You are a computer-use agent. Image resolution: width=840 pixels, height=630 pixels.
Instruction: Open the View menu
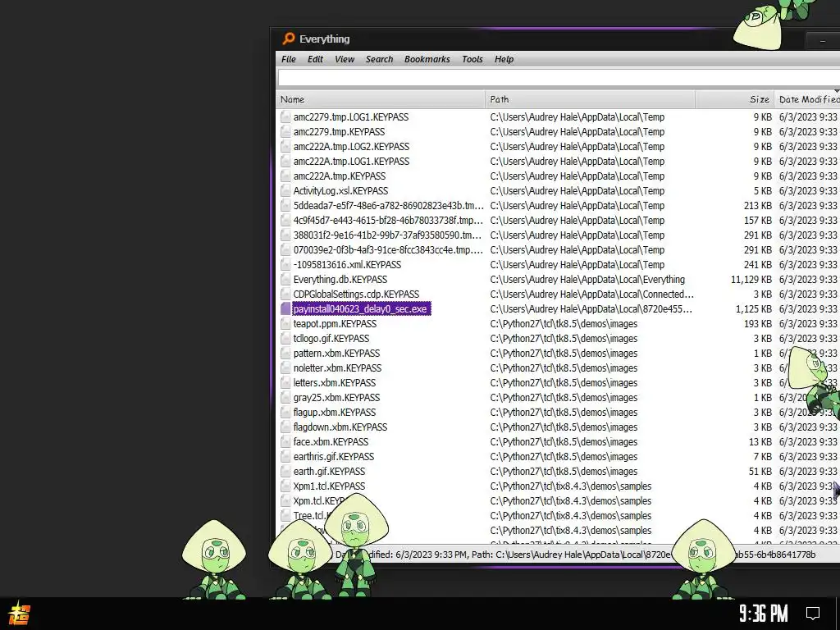click(345, 59)
